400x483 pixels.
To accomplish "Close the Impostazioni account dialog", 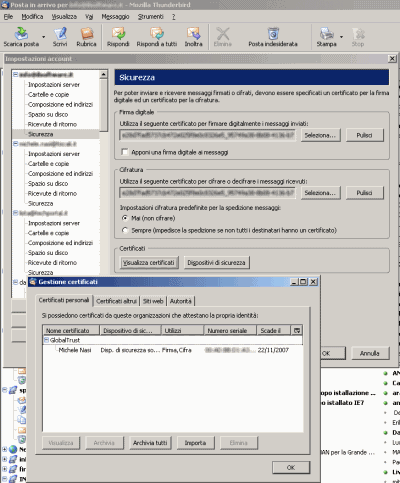I will [x=392, y=59].
